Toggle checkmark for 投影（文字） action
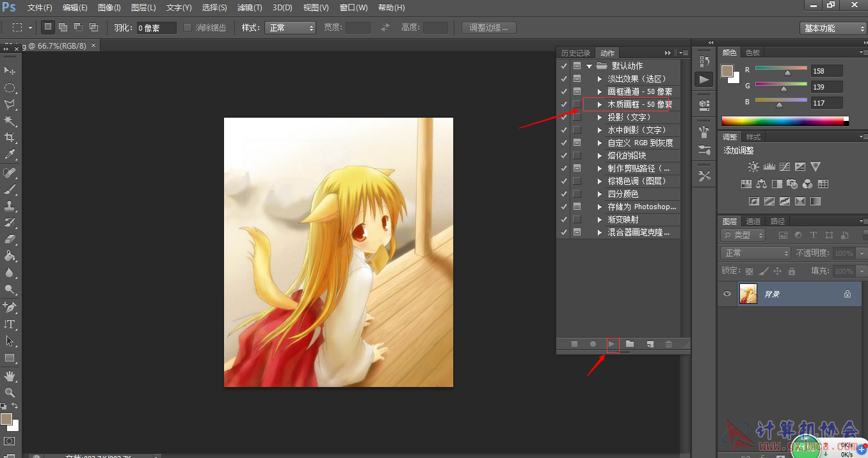Viewport: 868px width, 458px height. pos(563,117)
